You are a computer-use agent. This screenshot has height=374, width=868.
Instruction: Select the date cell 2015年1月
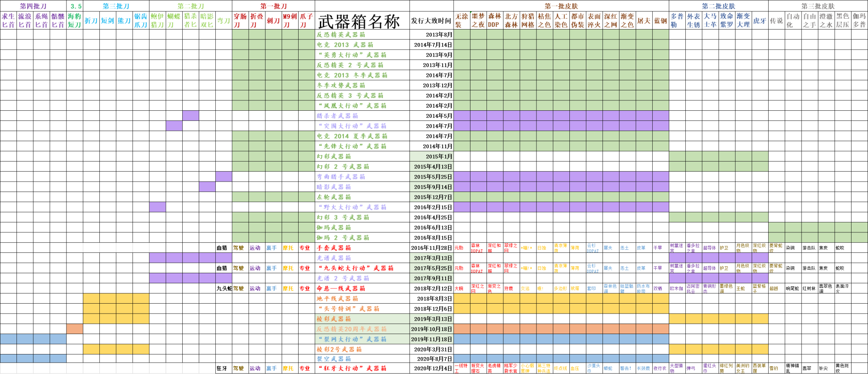tap(431, 156)
